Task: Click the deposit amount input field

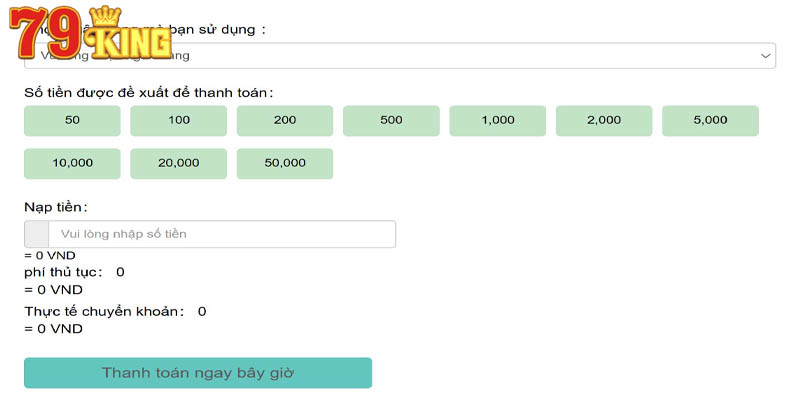Action: pos(222,234)
